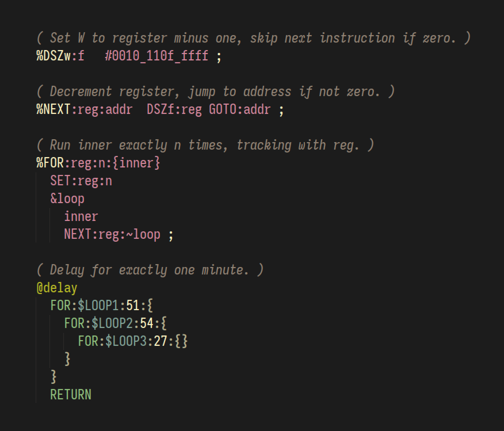Image resolution: width=504 pixels, height=431 pixels.
Task: Click the RETURN instruction
Action: tap(71, 394)
